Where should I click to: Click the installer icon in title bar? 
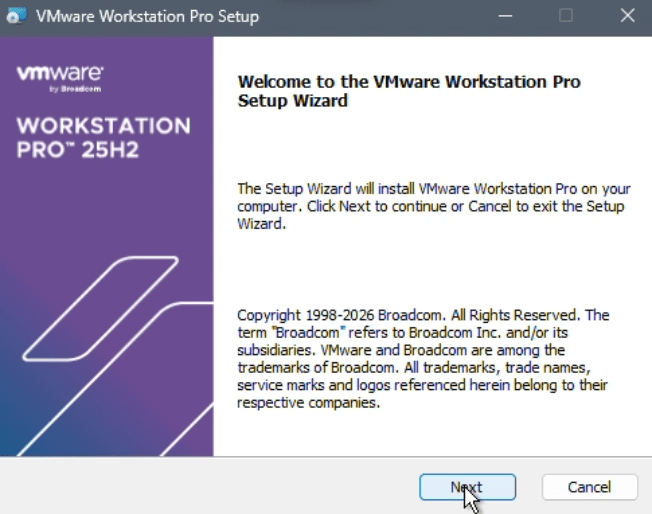(17, 16)
